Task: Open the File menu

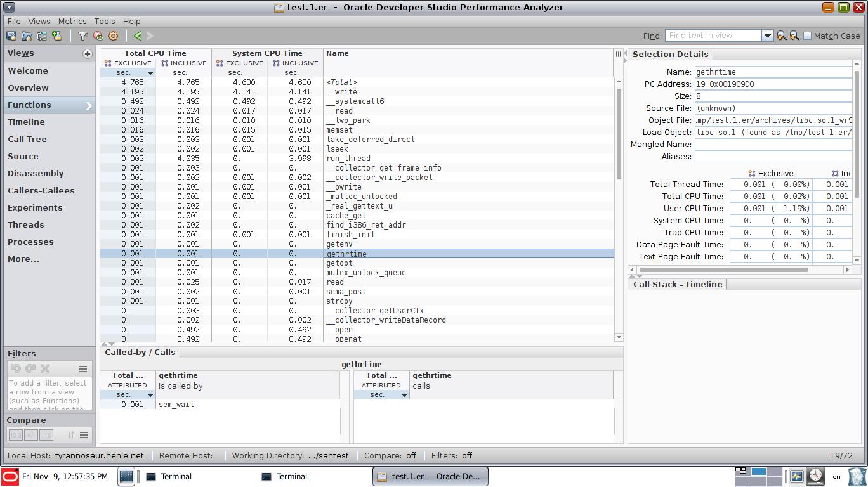Action: click(14, 22)
